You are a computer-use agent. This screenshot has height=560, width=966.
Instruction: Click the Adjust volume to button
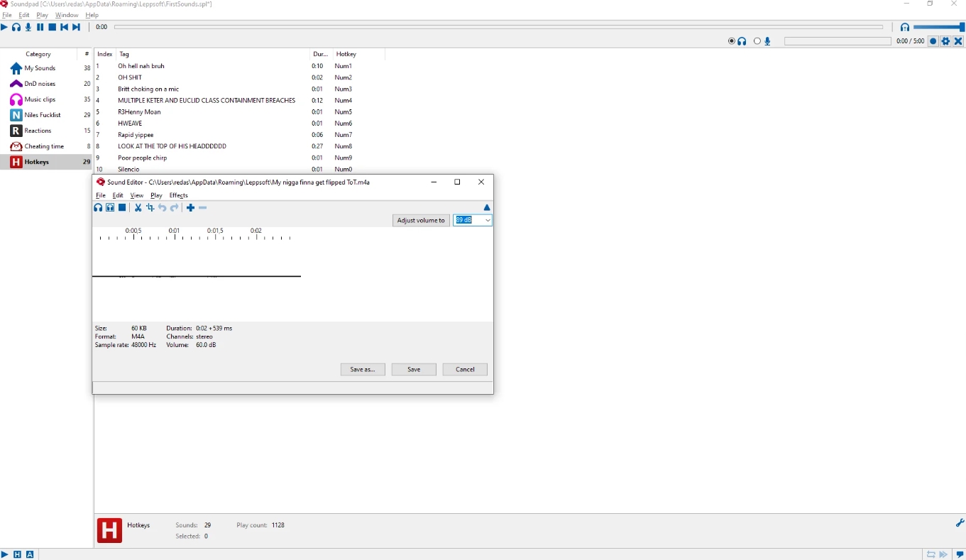coord(421,221)
